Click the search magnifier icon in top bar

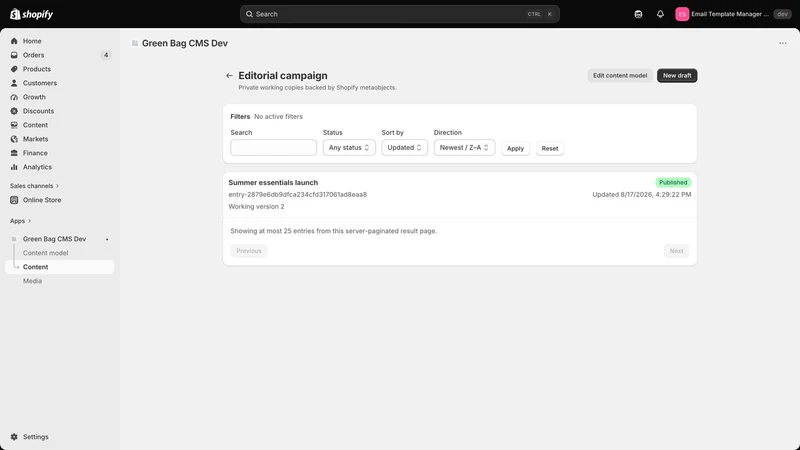pos(249,14)
